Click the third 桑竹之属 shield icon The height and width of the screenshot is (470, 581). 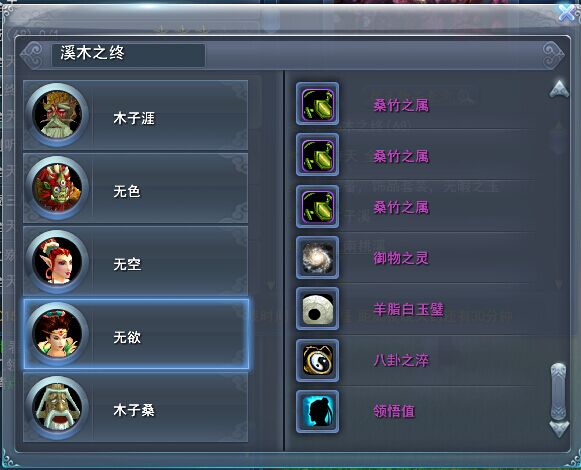[317, 206]
